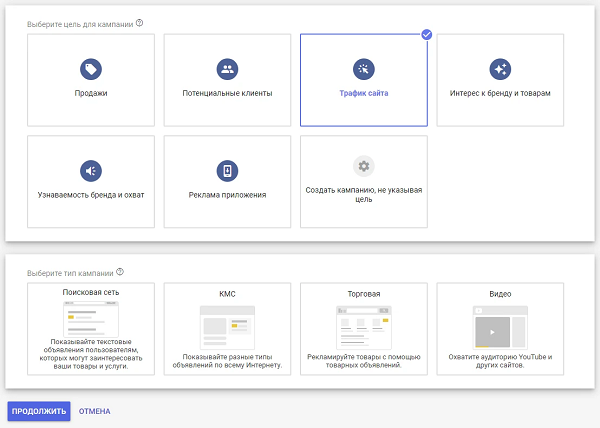
Task: Choose Узнаваемость бренда и охват label
Action: click(x=91, y=195)
